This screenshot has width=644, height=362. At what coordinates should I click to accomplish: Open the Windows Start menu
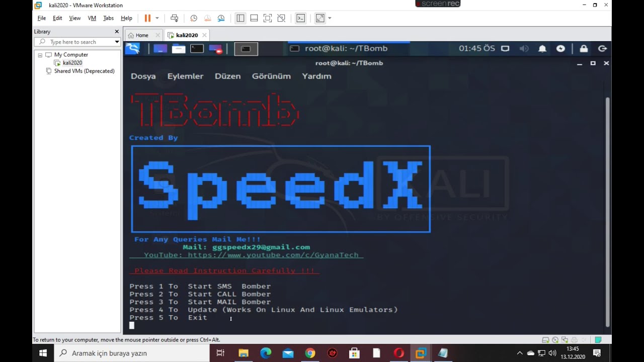pyautogui.click(x=43, y=353)
